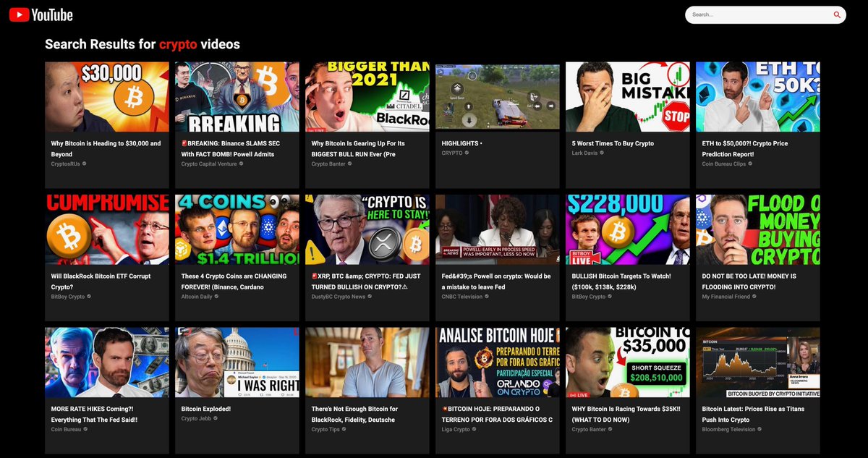868x458 pixels.
Task: Open the Lark Davis channel name
Action: 586,153
